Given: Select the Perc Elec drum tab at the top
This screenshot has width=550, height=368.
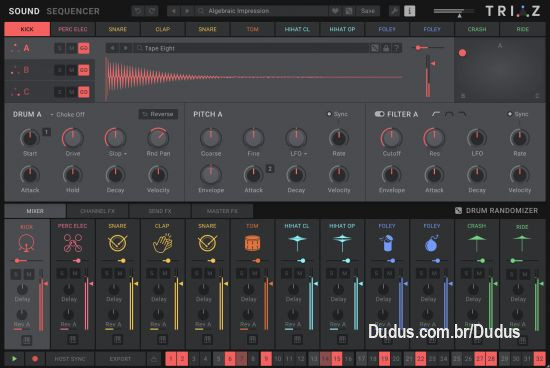Looking at the screenshot, I should 73,29.
